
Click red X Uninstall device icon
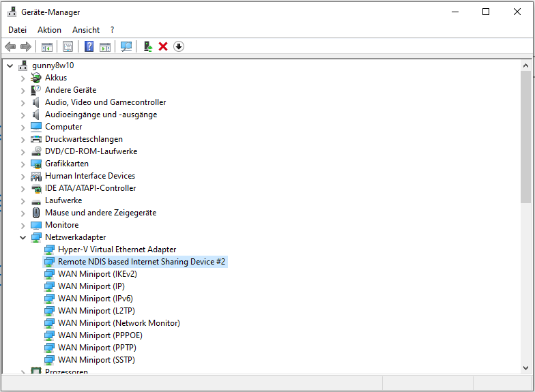[163, 46]
